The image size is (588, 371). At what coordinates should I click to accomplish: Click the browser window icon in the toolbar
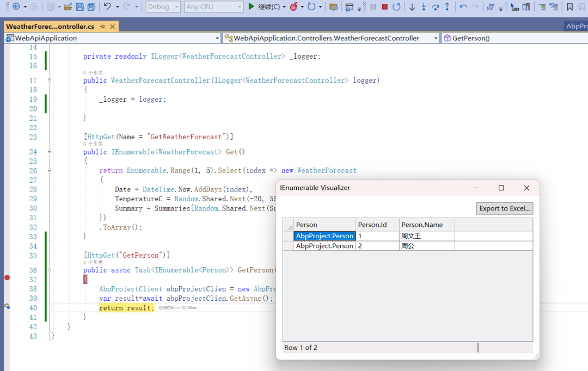coord(349,7)
